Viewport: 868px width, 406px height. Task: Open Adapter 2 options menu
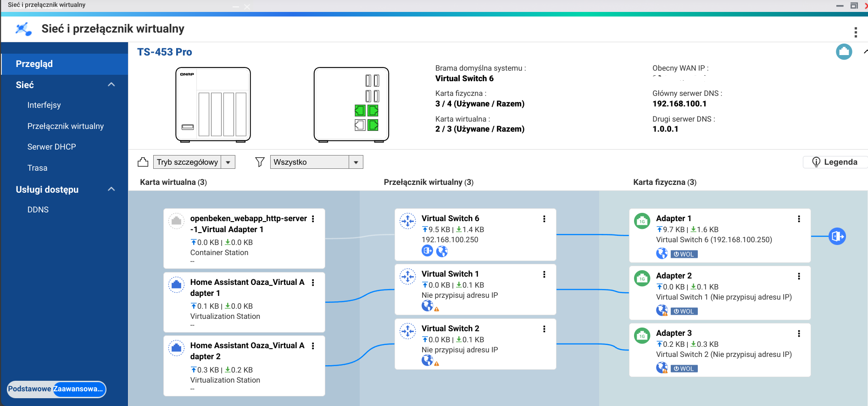tap(799, 276)
